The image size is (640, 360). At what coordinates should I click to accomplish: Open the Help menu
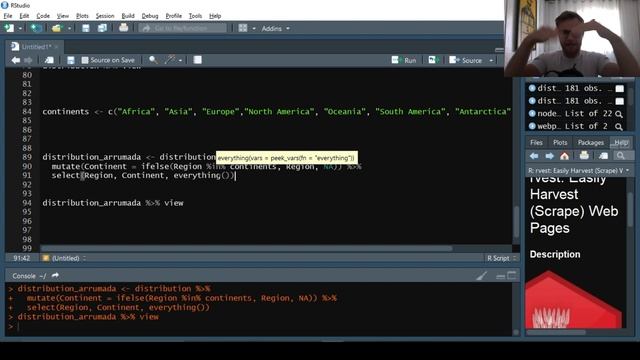point(215,16)
